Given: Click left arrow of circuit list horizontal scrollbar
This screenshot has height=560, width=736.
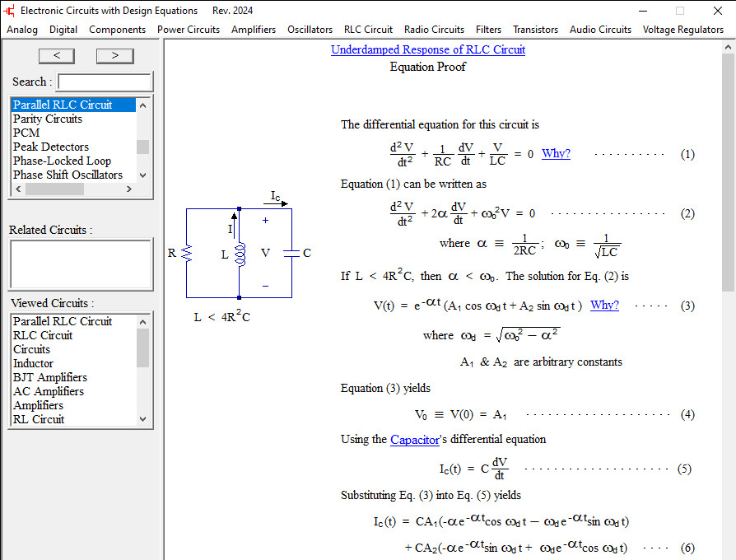Looking at the screenshot, I should point(18,189).
